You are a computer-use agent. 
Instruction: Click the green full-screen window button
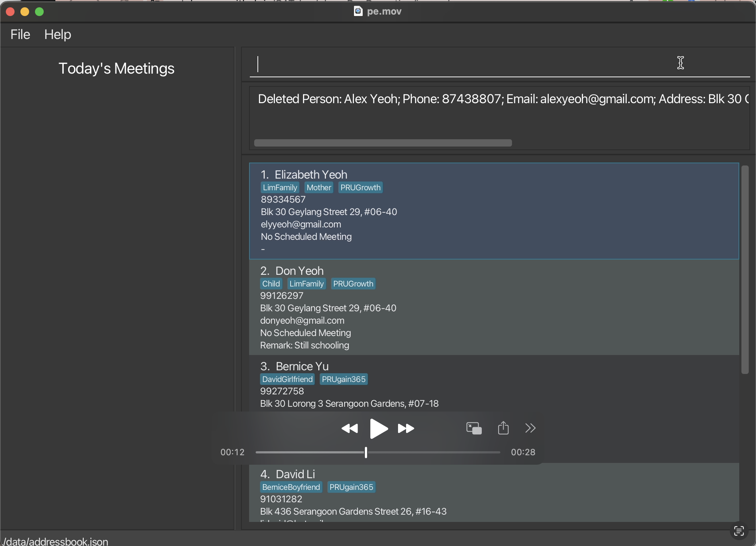click(39, 12)
